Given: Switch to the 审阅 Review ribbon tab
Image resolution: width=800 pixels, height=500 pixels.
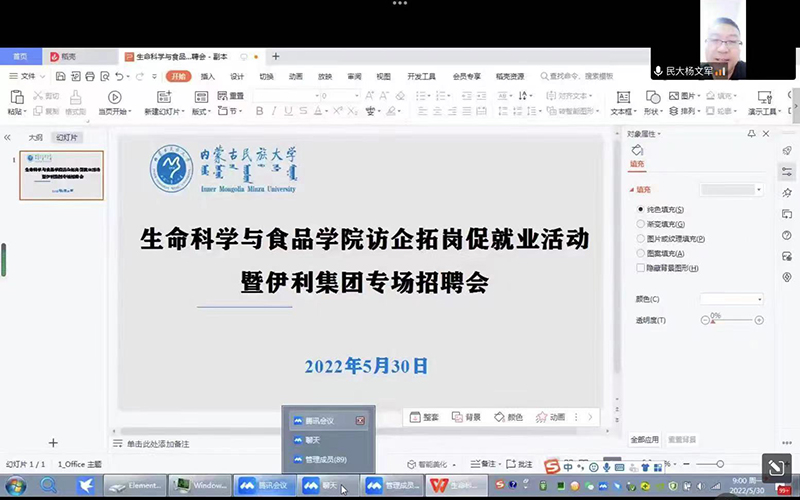Looking at the screenshot, I should coord(354,77).
